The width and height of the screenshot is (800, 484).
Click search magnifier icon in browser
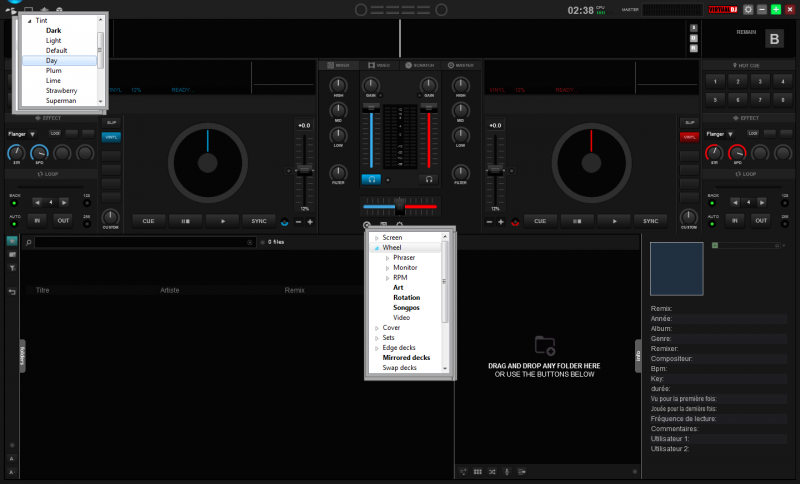pos(30,242)
